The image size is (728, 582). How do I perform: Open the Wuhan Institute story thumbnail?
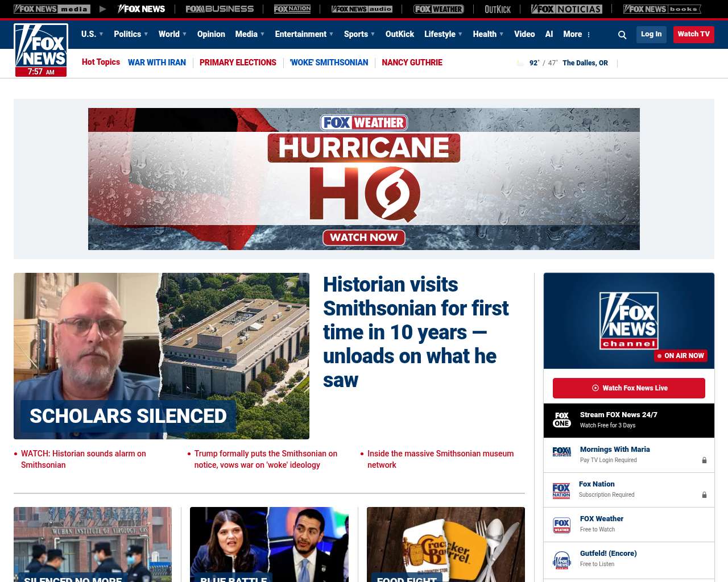[x=93, y=544]
